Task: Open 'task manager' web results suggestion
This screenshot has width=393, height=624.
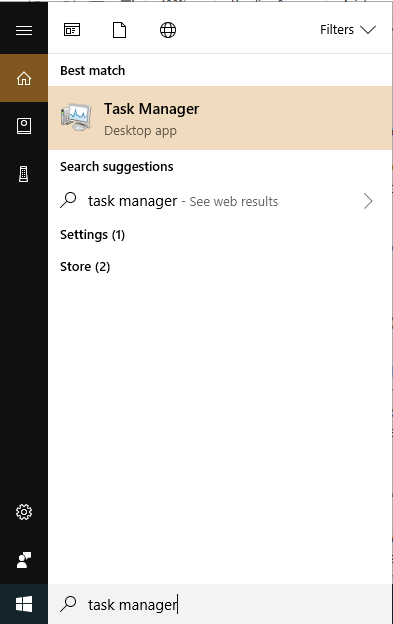Action: tap(220, 201)
